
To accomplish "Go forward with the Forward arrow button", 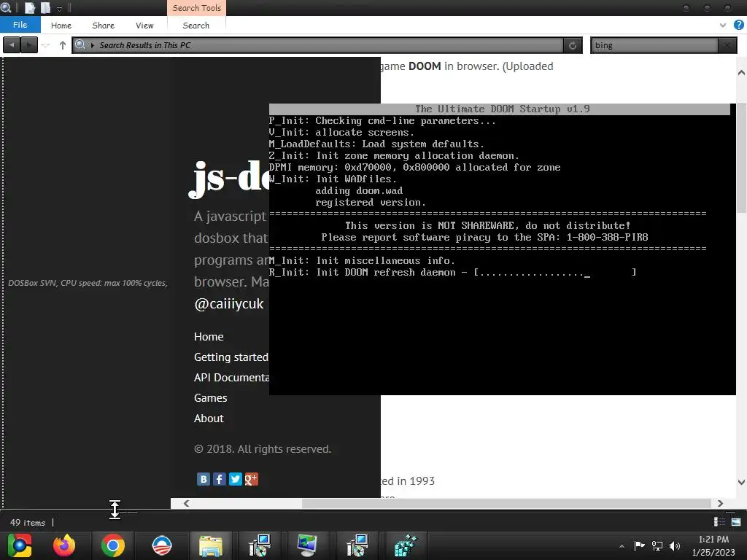I will coord(28,45).
